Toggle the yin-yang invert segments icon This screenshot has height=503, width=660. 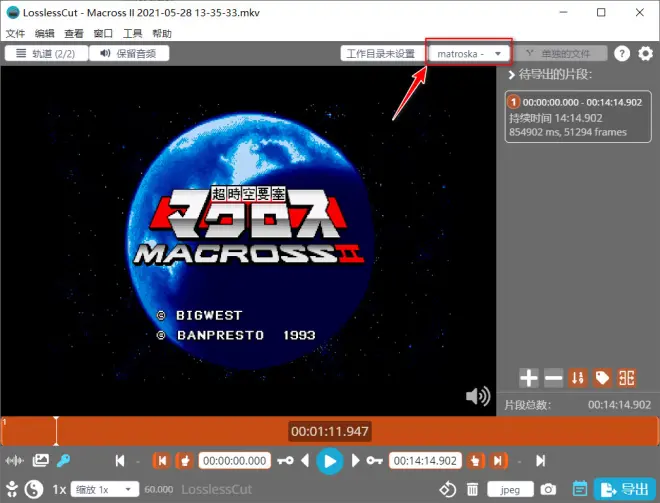pyautogui.click(x=34, y=489)
